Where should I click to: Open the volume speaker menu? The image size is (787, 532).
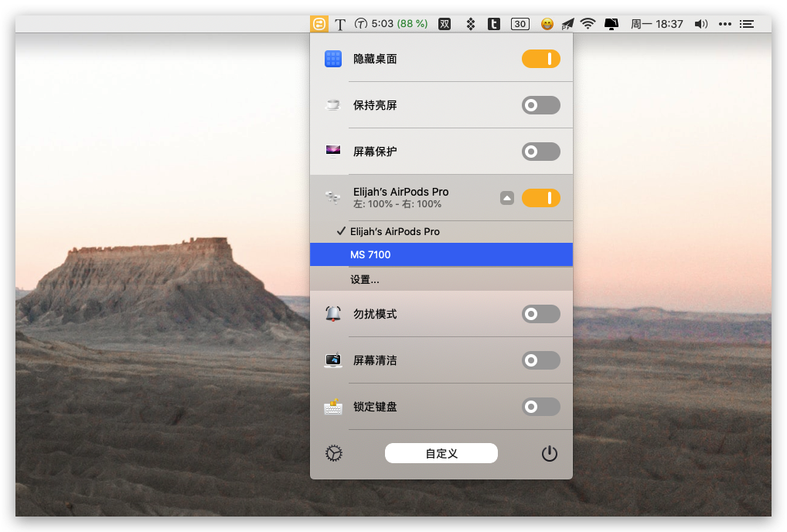(x=700, y=24)
